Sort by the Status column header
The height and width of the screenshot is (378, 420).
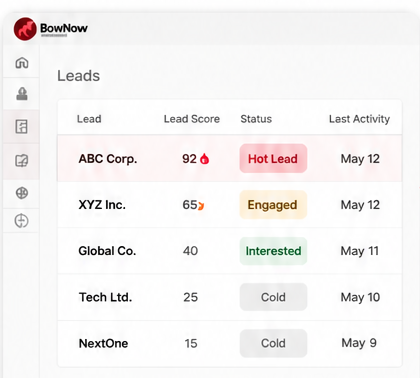pos(256,119)
